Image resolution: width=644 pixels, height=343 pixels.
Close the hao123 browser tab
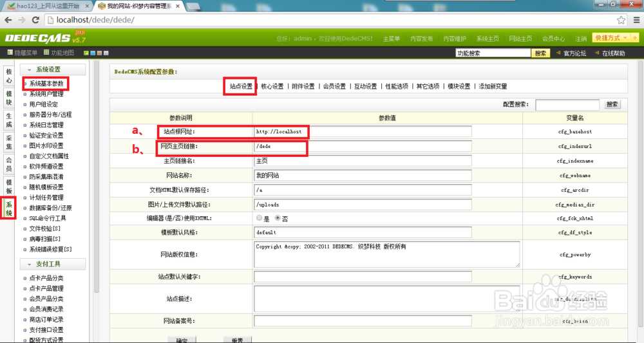87,6
